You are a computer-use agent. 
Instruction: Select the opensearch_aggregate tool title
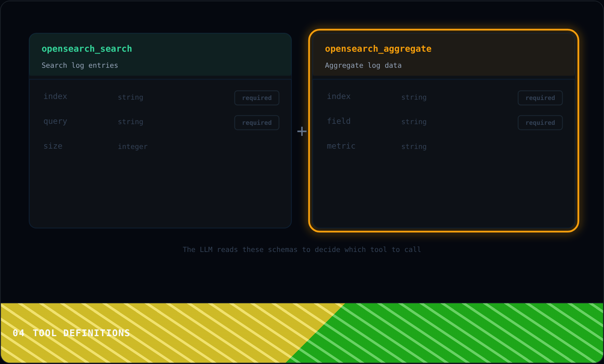378,49
